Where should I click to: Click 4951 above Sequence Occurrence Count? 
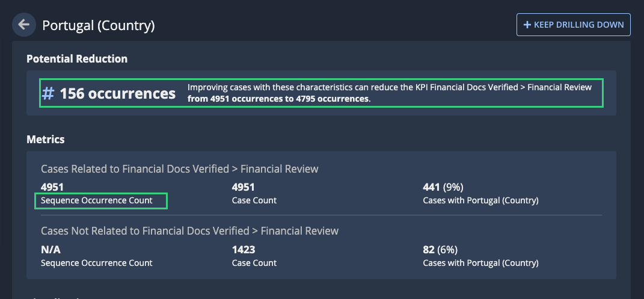click(x=52, y=187)
